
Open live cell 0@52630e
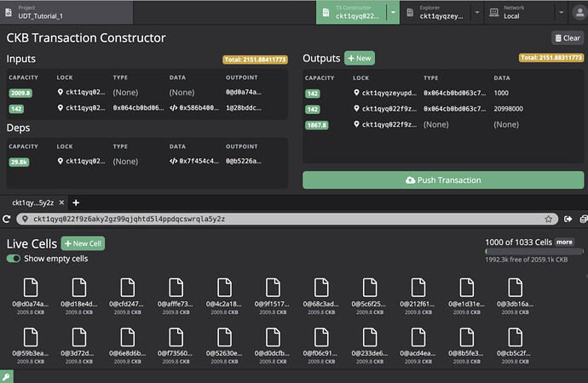pos(224,346)
